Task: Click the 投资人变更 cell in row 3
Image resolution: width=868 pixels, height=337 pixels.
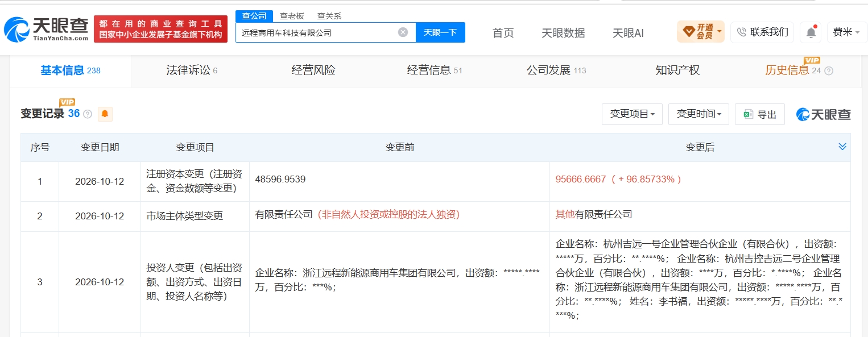Action: point(195,282)
